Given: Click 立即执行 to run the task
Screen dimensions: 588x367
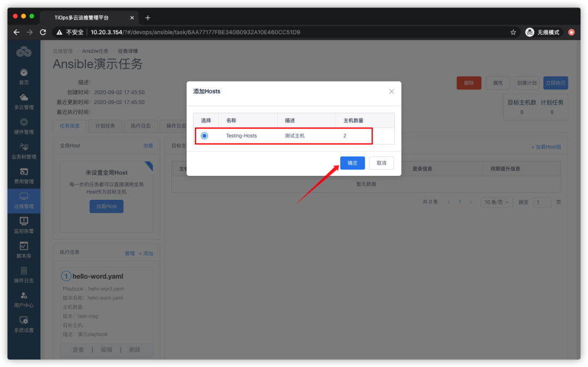Looking at the screenshot, I should 555,83.
